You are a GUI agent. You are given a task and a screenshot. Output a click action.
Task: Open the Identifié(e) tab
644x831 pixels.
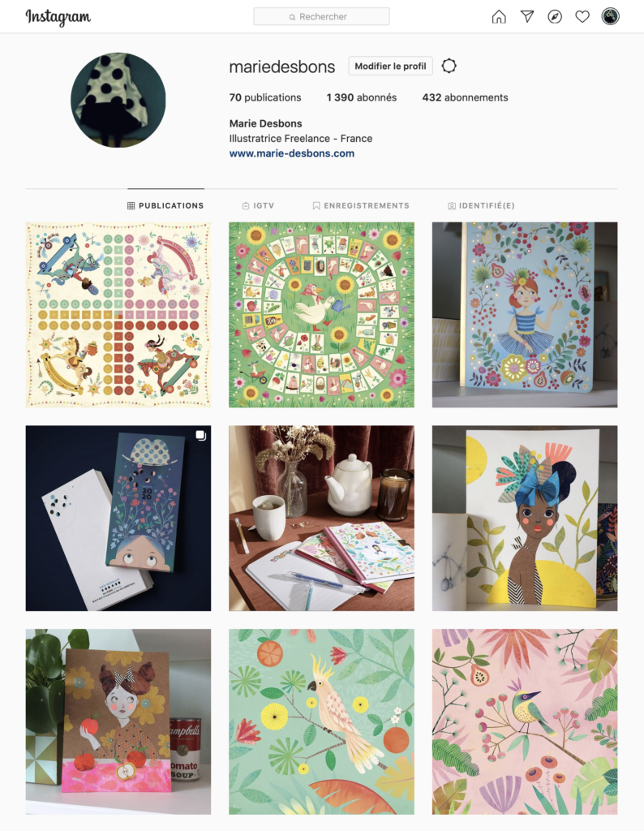tap(481, 205)
